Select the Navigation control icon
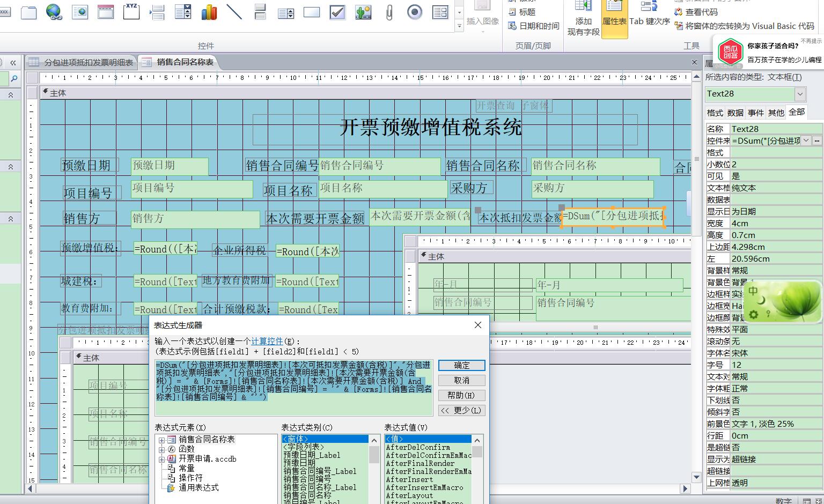 pyautogui.click(x=106, y=12)
